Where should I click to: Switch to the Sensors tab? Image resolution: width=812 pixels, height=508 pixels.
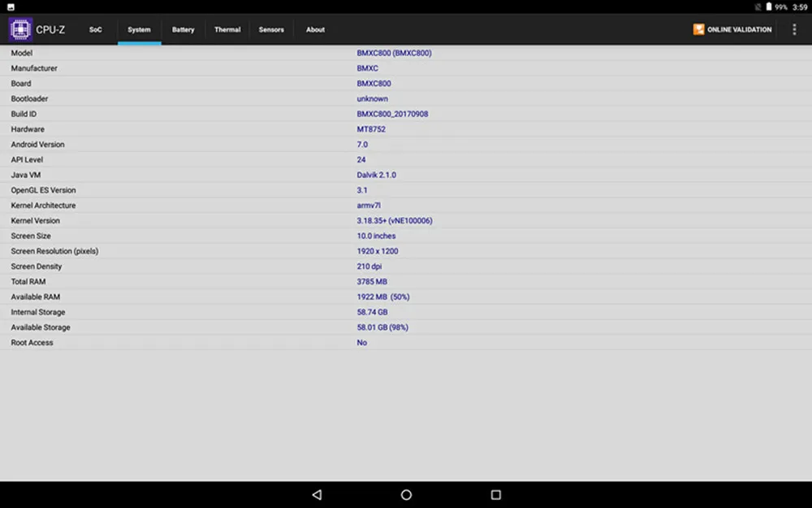click(x=271, y=29)
